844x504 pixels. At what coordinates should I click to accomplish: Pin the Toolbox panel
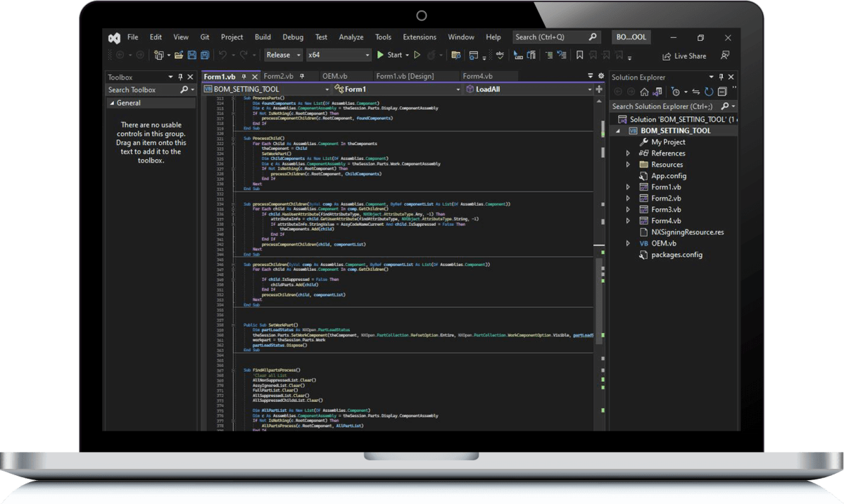coord(180,77)
